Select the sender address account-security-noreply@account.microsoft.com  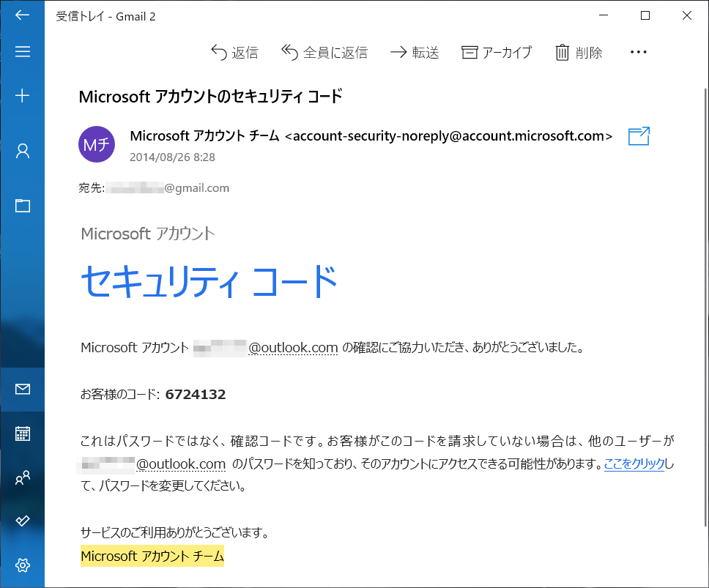(x=448, y=136)
